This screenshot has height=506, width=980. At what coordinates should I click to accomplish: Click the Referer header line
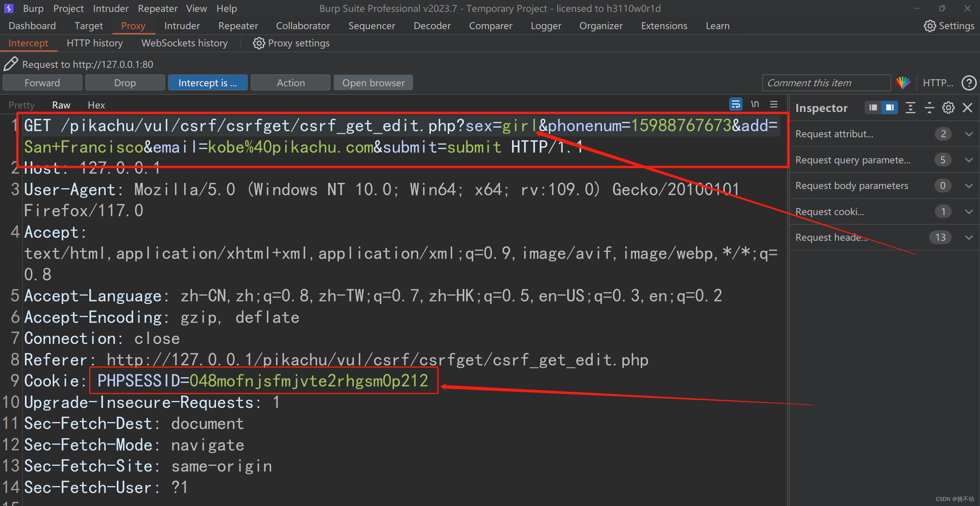coord(336,360)
